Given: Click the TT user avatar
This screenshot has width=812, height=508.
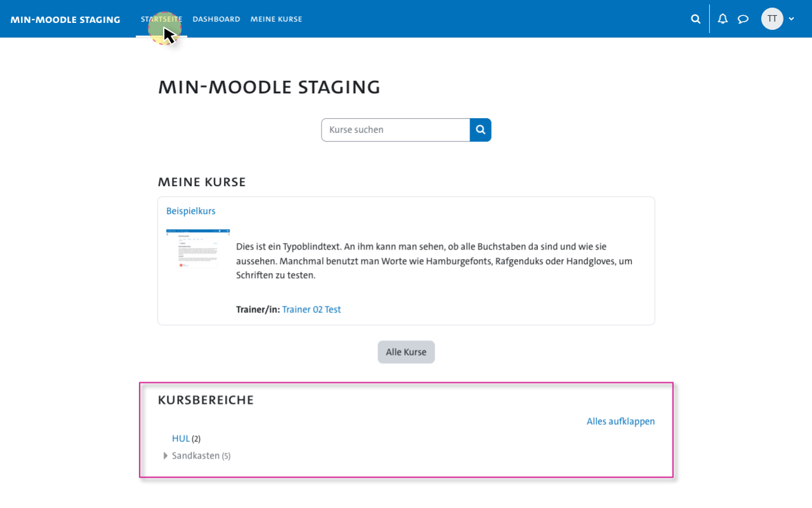Looking at the screenshot, I should click(772, 19).
